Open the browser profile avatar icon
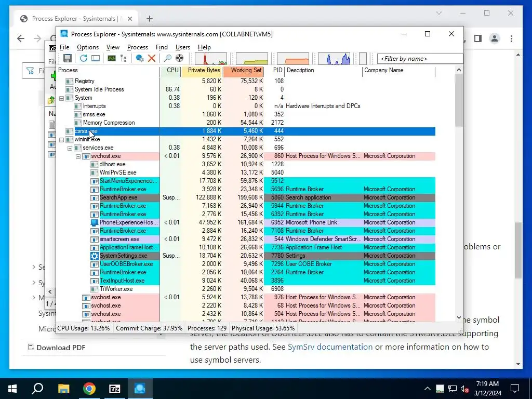Image resolution: width=532 pixels, height=399 pixels. click(495, 38)
